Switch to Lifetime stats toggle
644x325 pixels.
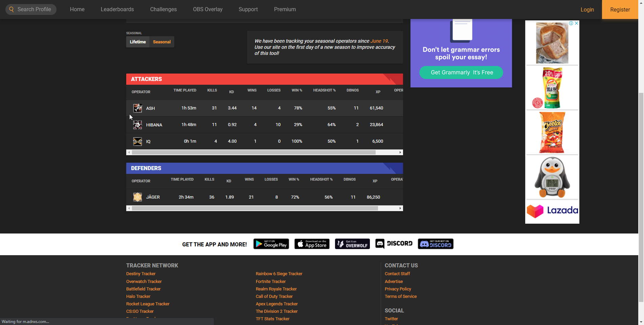pos(138,42)
